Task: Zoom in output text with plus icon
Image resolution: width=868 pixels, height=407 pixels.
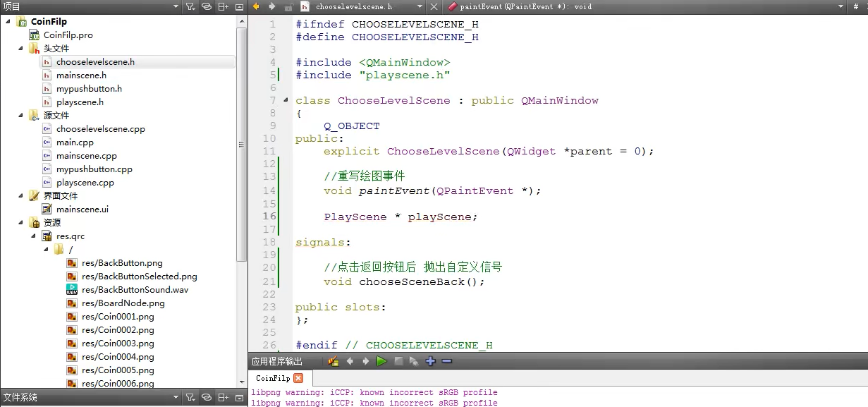Action: [431, 361]
